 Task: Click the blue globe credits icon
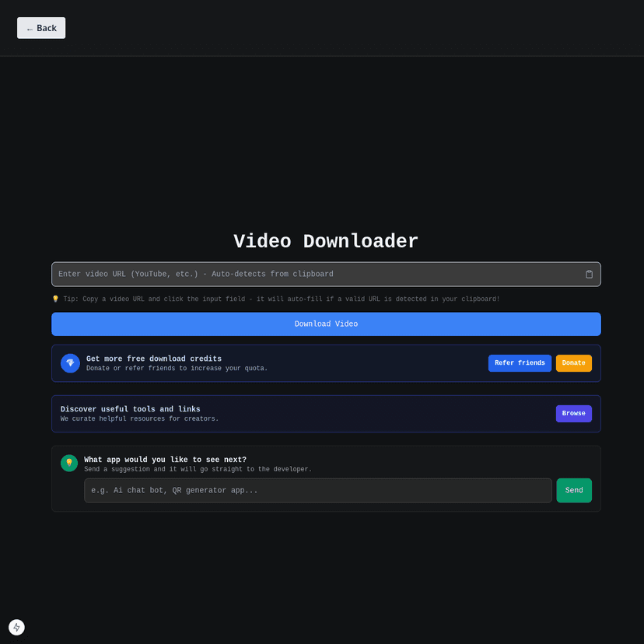[70, 362]
